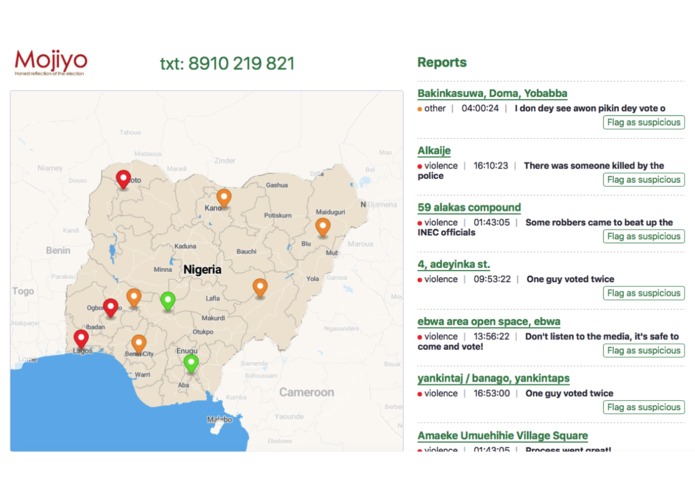Viewport: 695px width, 494px height.
Task: Click the Gashua town label
Action: (277, 185)
